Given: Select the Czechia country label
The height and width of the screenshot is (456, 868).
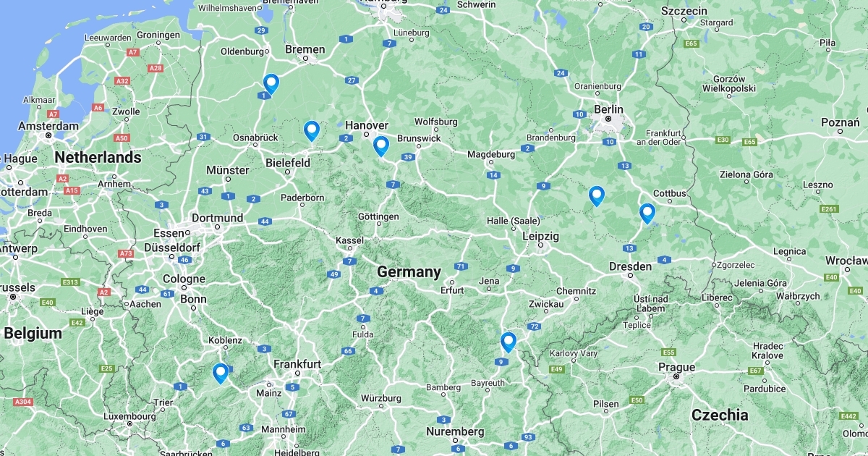Looking at the screenshot, I should pyautogui.click(x=720, y=415).
